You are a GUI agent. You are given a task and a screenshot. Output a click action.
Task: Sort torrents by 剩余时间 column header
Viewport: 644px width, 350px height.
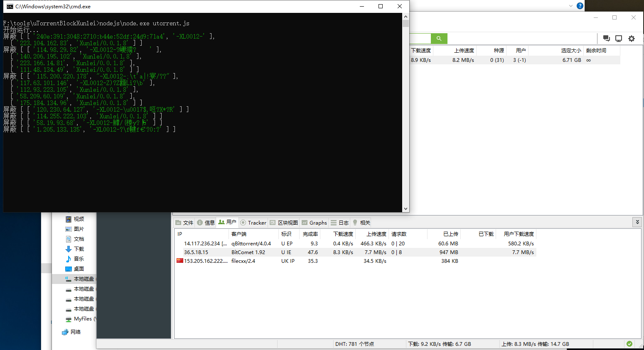pos(601,51)
